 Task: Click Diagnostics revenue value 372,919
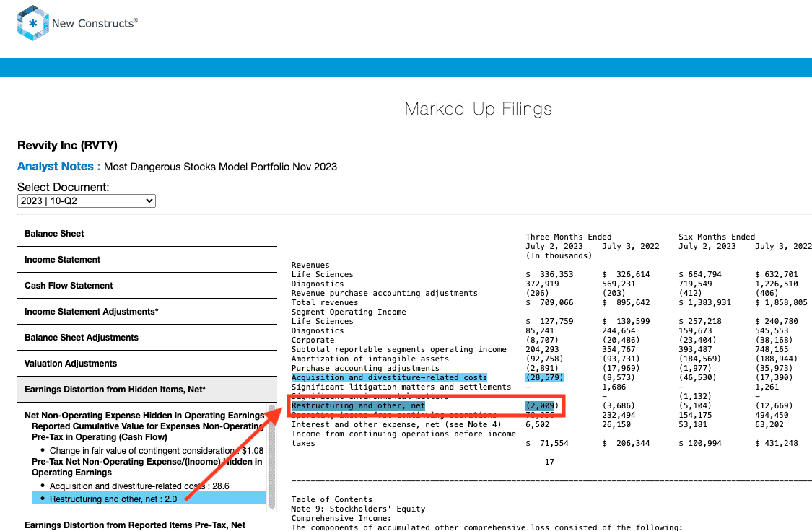coord(542,284)
